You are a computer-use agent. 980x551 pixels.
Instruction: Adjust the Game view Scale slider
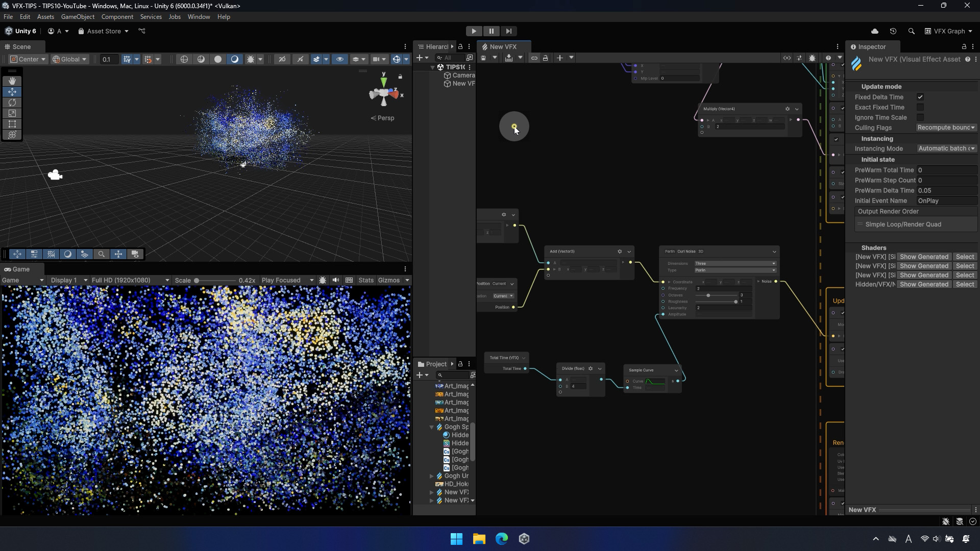(x=197, y=281)
